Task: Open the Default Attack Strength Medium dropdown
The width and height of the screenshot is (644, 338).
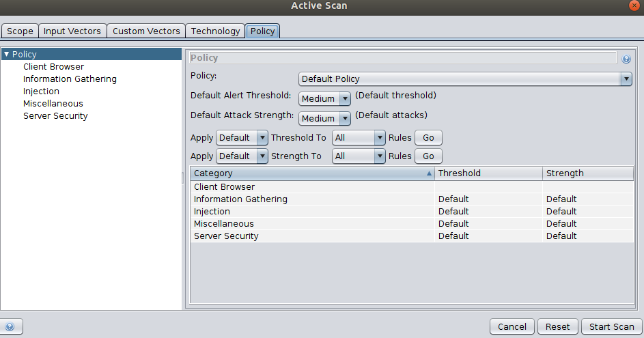Action: [324, 118]
